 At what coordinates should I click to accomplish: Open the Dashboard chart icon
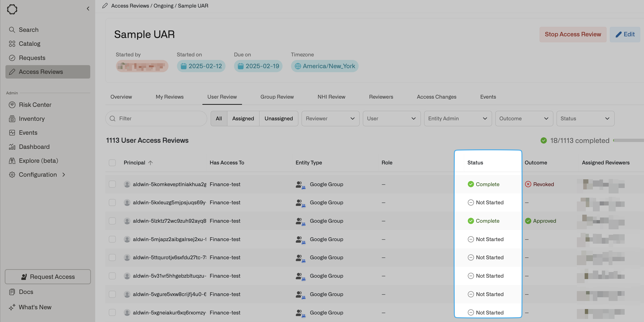click(12, 147)
